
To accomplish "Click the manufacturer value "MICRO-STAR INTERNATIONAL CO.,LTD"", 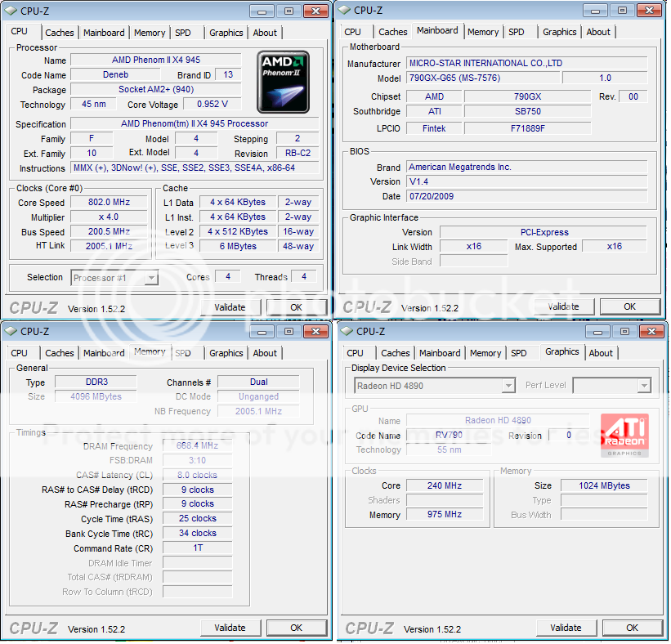I will 527,63.
